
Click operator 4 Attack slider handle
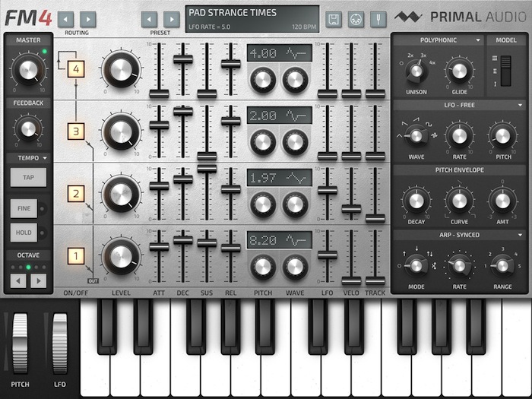[x=159, y=94]
